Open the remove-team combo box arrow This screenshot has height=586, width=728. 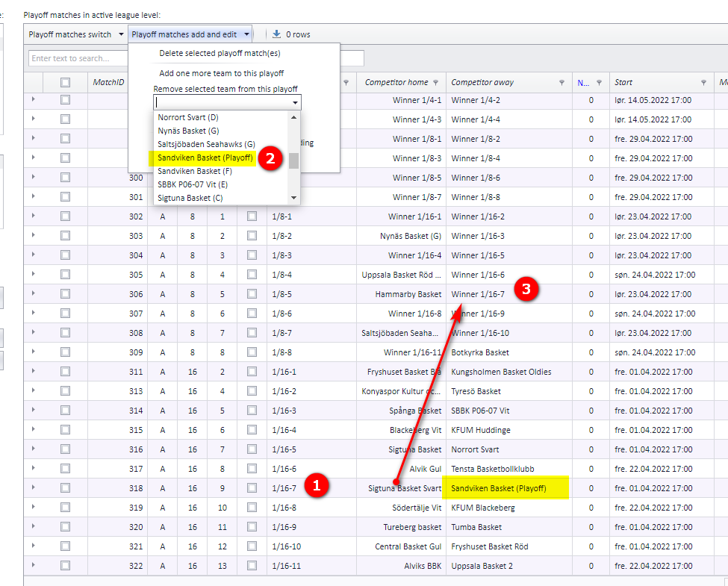pyautogui.click(x=295, y=102)
